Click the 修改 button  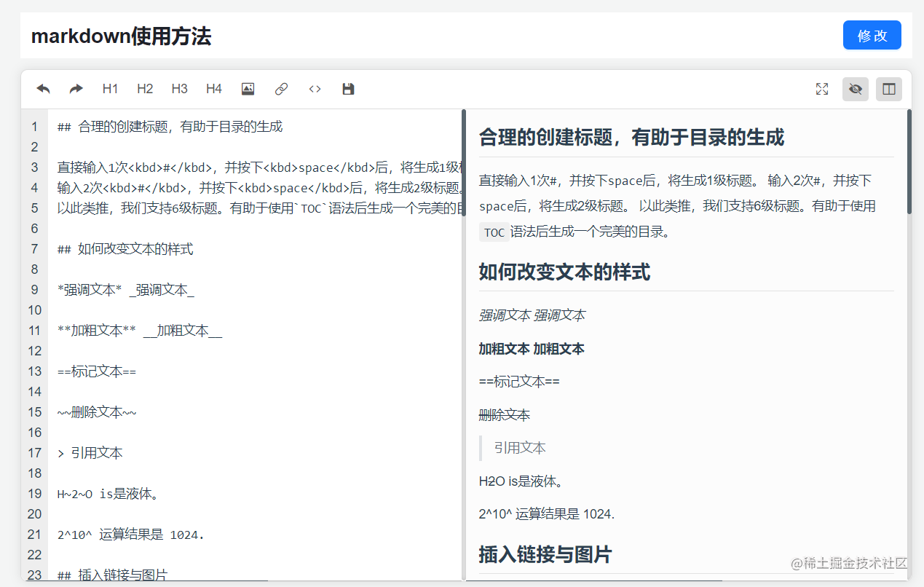pyautogui.click(x=872, y=34)
